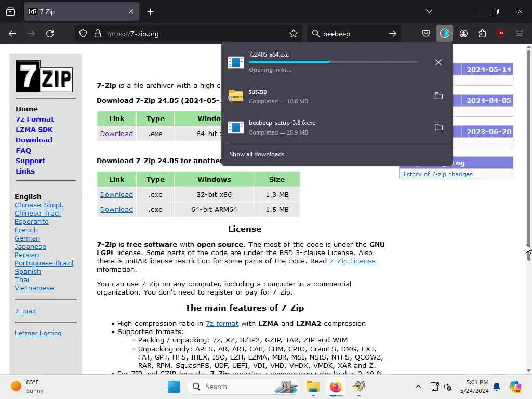Image resolution: width=532 pixels, height=399 pixels.
Task: Open a new tab with plus
Action: click(150, 12)
